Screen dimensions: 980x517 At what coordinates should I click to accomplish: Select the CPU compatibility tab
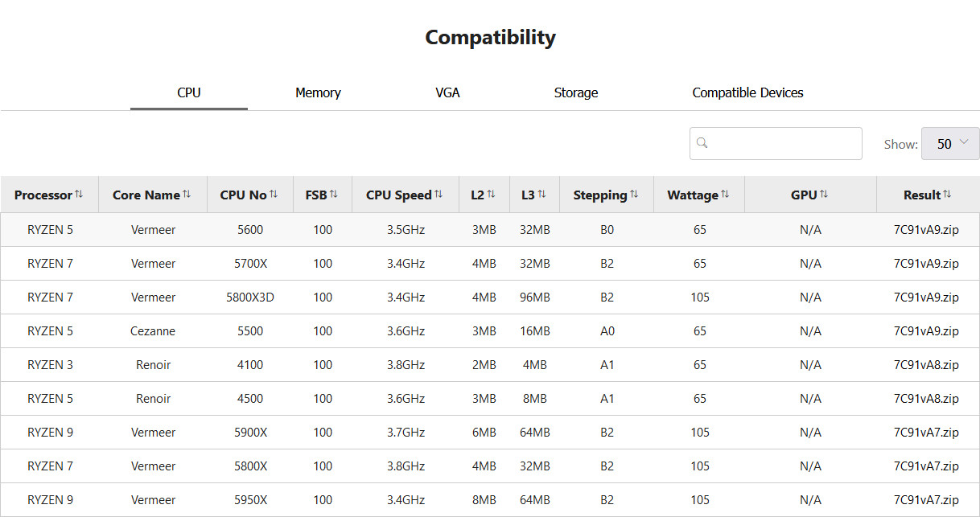pos(189,92)
